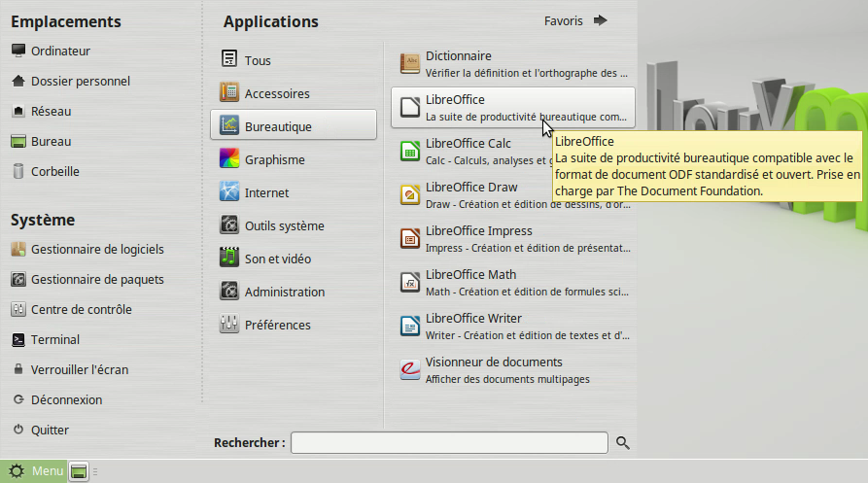Screen dimensions: 868x483
Task: Click the LibreOffice Impress icon
Action: 409,238
